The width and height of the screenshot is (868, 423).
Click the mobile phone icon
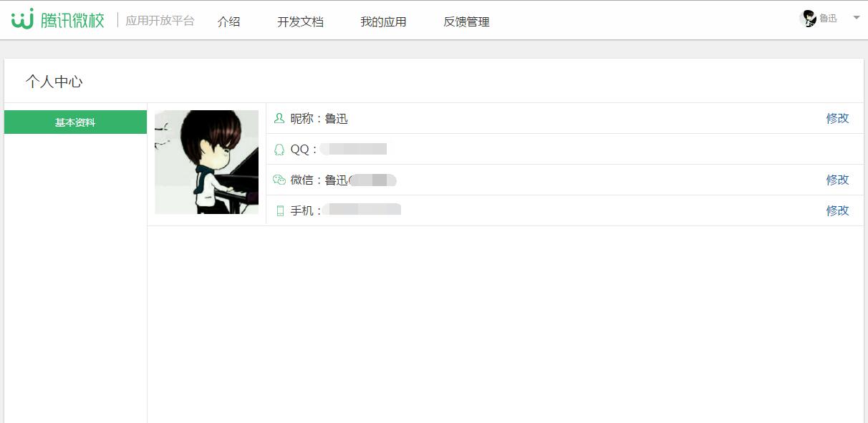coord(280,210)
